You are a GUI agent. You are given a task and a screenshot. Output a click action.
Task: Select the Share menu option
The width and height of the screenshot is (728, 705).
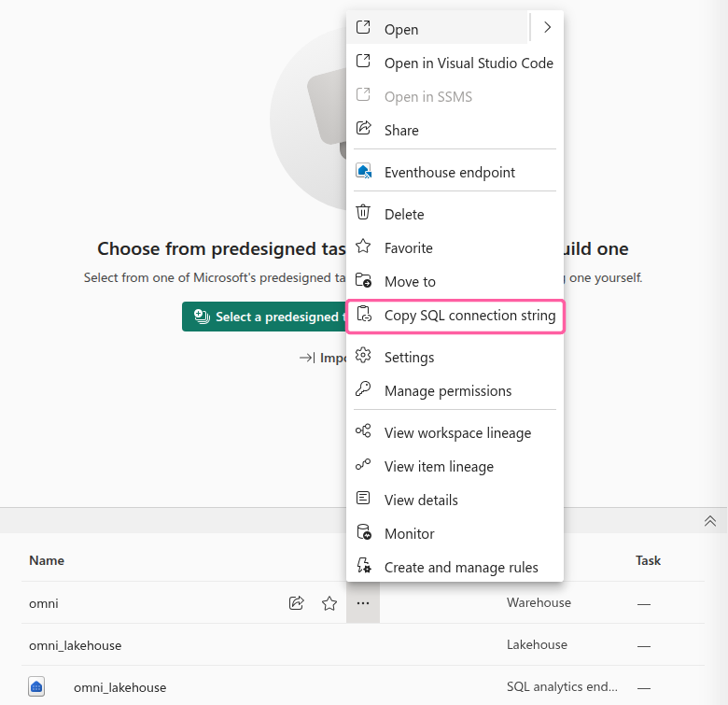pyautogui.click(x=455, y=130)
